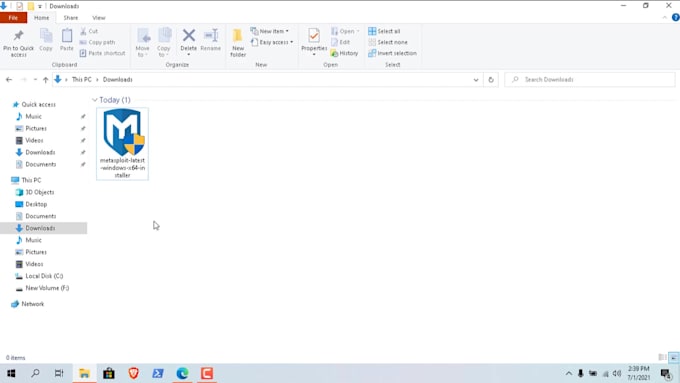Open Network in navigation pane
680x383 pixels.
tap(33, 304)
